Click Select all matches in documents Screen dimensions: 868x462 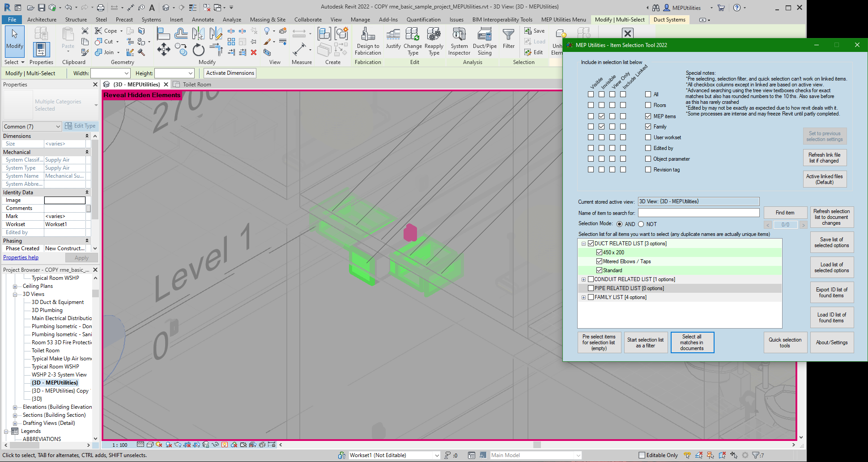(x=692, y=342)
